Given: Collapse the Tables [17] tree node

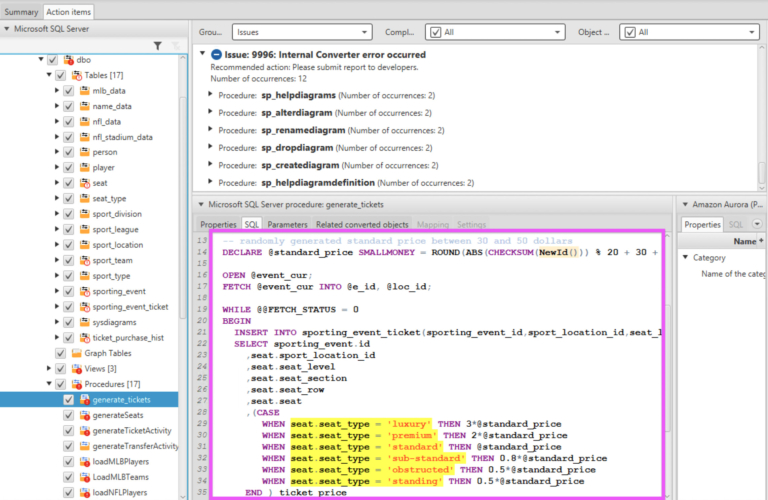Looking at the screenshot, I should tap(49, 75).
